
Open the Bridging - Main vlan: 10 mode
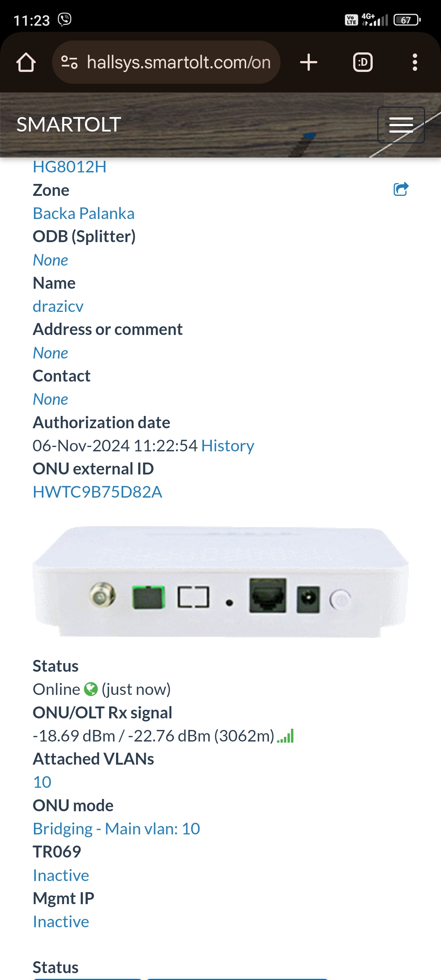click(x=116, y=829)
